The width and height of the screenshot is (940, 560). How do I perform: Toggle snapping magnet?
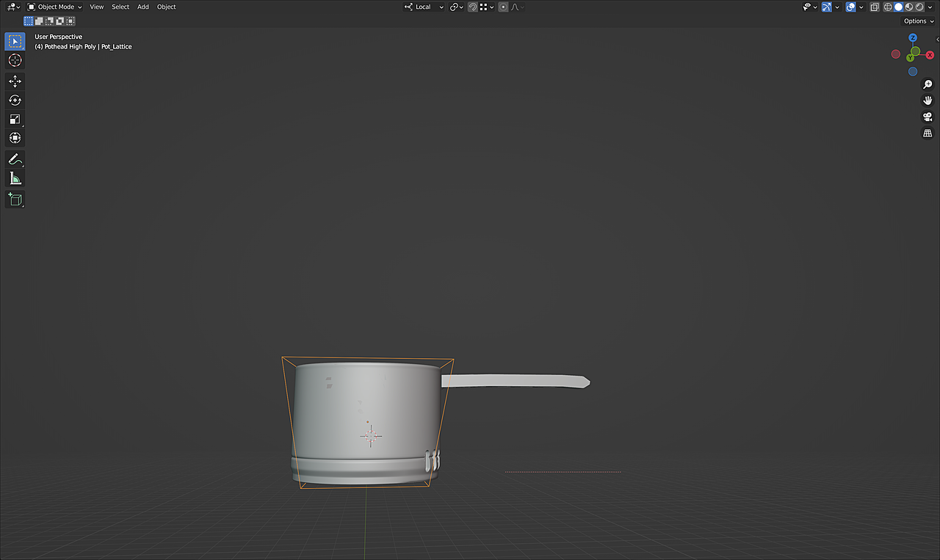[473, 7]
